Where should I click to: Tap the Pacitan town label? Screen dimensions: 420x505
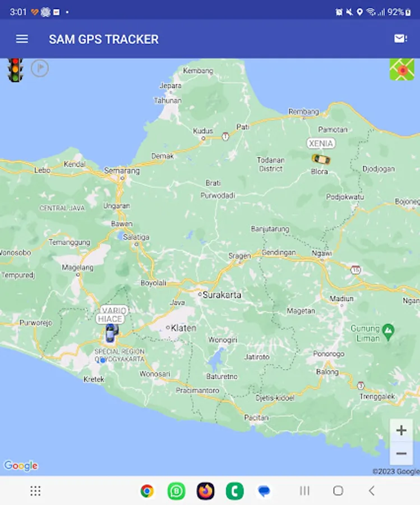click(256, 417)
